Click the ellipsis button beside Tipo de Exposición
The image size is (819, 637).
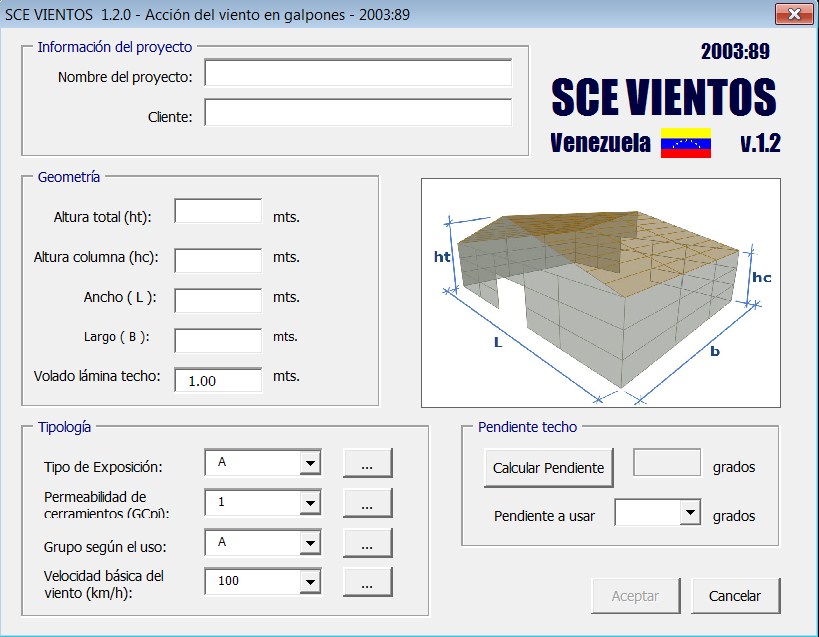tap(367, 463)
